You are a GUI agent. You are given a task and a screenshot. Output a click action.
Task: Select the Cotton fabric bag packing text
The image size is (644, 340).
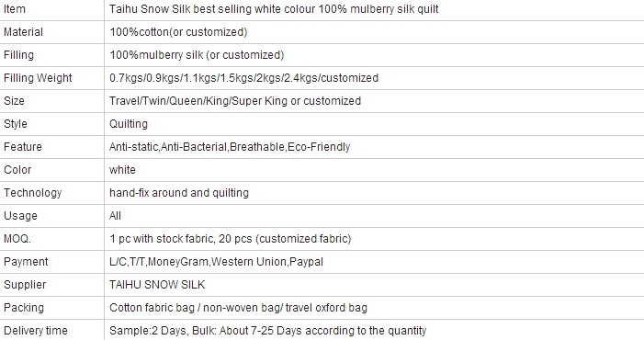238,308
